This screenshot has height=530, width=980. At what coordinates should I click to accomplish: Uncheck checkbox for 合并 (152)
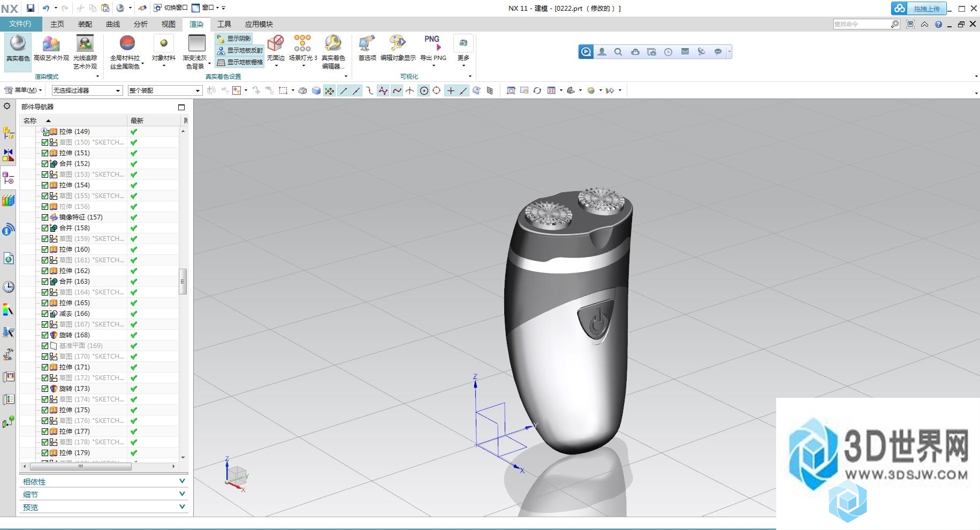(x=45, y=164)
